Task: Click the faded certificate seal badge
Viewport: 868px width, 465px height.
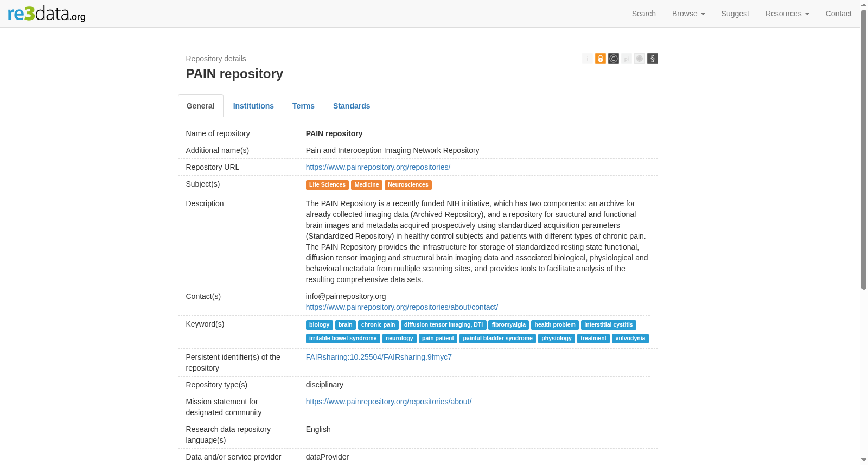Action: (x=640, y=59)
